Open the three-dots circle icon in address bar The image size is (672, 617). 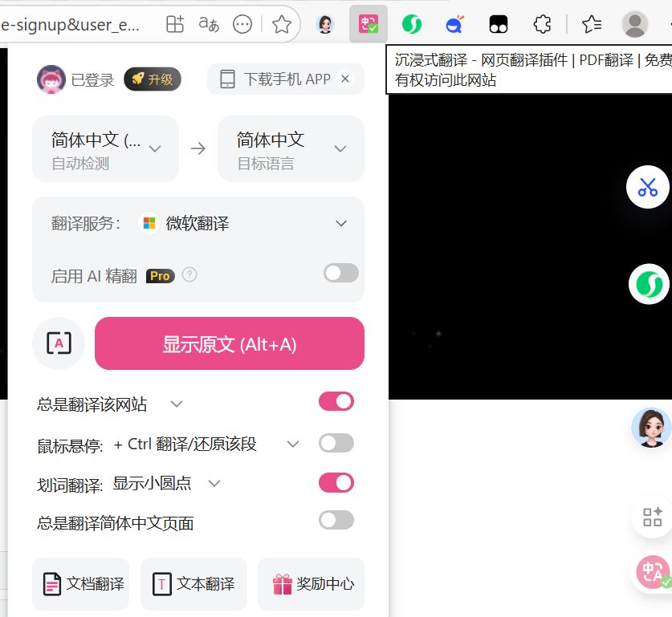(242, 24)
